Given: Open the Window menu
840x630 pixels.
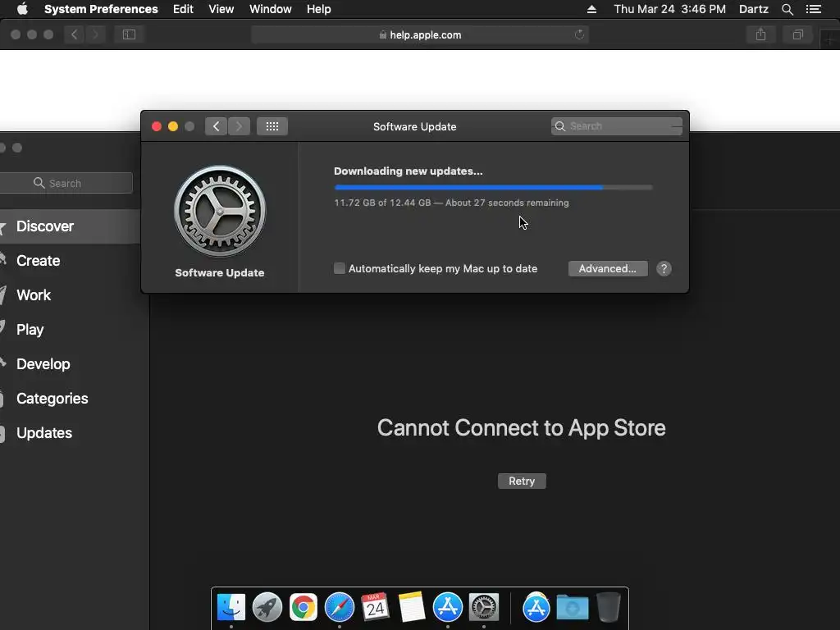Looking at the screenshot, I should click(x=271, y=9).
